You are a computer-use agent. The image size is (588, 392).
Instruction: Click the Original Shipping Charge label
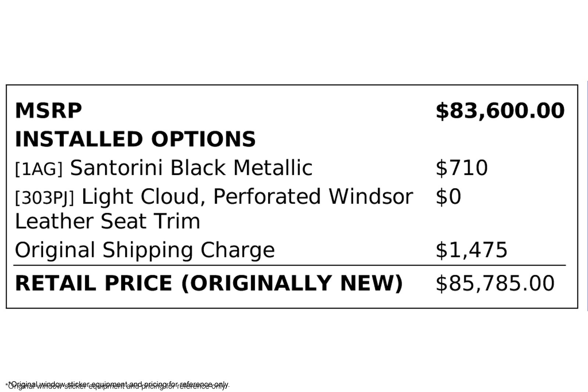coord(144,250)
